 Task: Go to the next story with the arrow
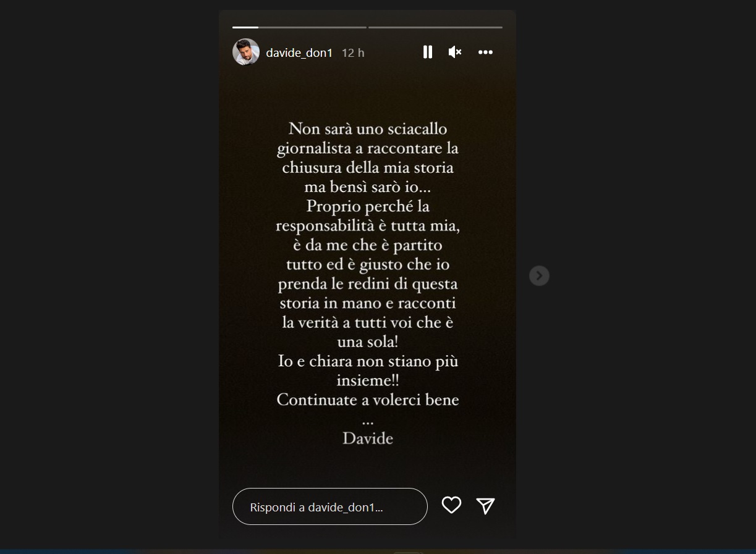[x=539, y=275]
